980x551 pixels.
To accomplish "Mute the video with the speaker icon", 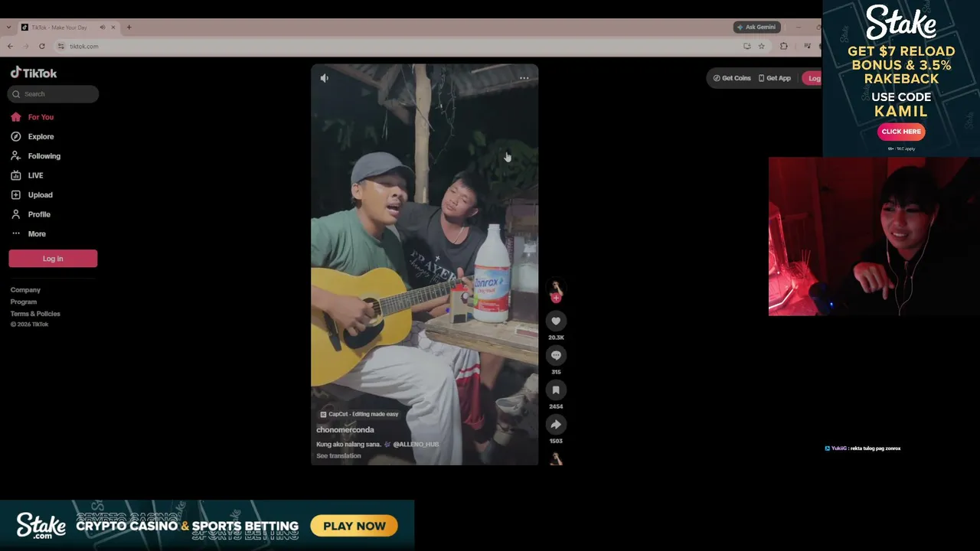I will point(325,78).
